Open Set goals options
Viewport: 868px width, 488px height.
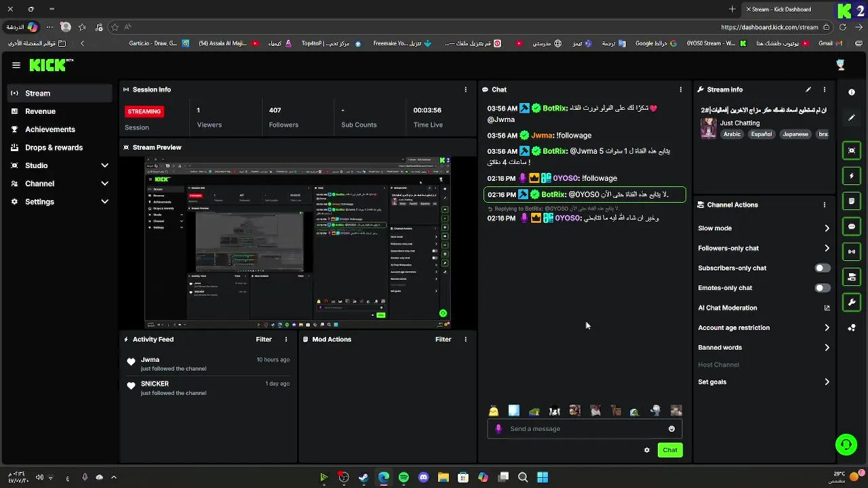[x=764, y=382]
